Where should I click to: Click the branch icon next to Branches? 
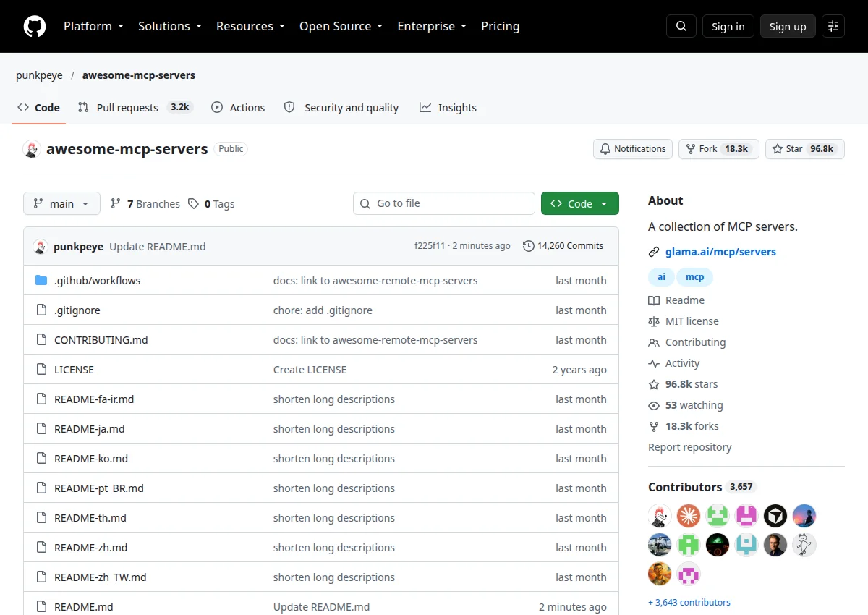click(116, 204)
